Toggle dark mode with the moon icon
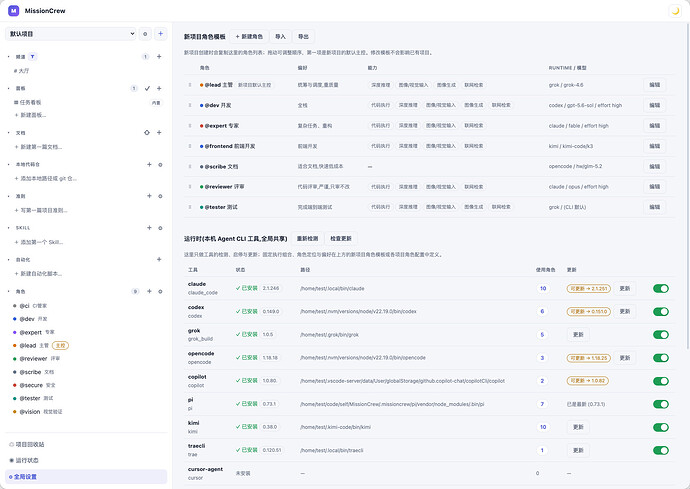This screenshot has width=690, height=489. click(675, 11)
